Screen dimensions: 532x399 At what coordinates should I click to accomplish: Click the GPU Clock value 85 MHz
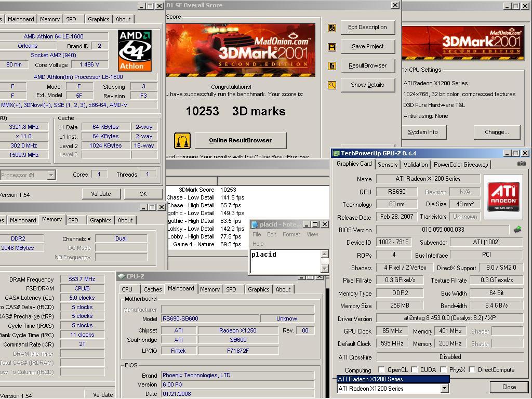pyautogui.click(x=392, y=331)
